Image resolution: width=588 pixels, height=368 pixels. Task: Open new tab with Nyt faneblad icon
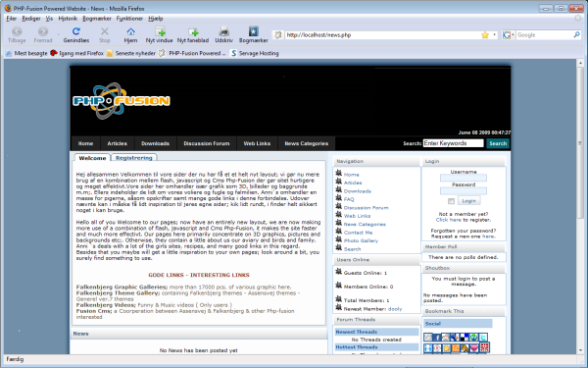193,31
